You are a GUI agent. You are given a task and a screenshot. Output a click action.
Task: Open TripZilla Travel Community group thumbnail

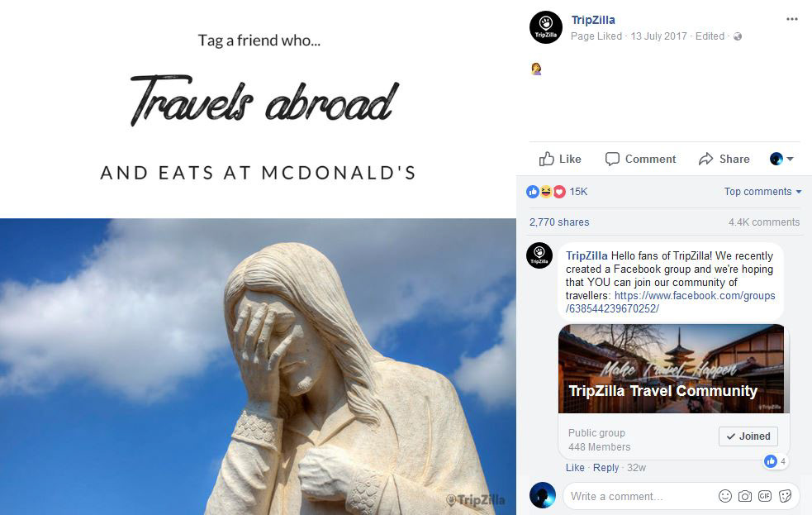point(671,369)
